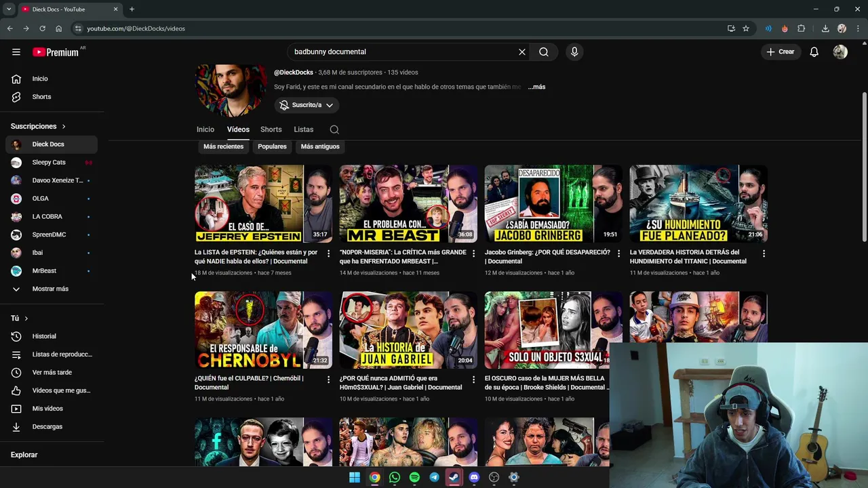Image resolution: width=868 pixels, height=488 pixels.
Task: Open WhatsApp from taskbar
Action: coord(395,477)
